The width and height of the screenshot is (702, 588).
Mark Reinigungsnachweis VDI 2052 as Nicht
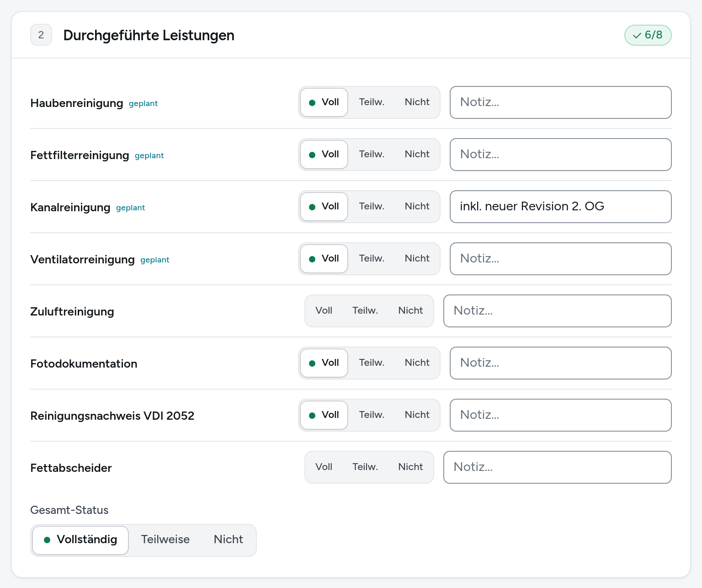pos(417,415)
